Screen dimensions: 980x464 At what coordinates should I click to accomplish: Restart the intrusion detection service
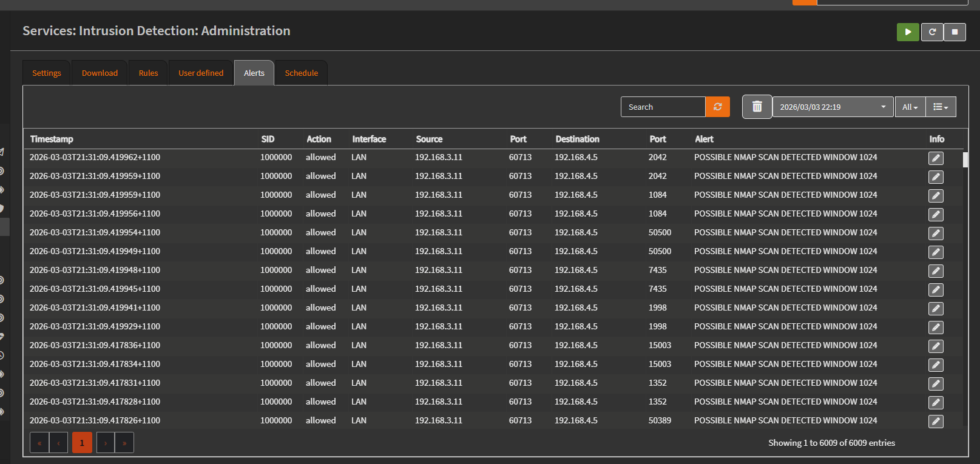pyautogui.click(x=931, y=32)
